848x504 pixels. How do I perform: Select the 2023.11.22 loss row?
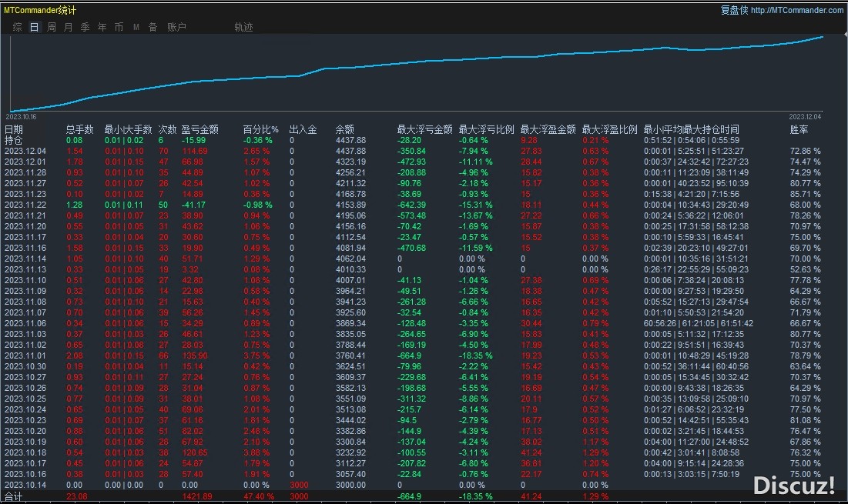pos(25,205)
